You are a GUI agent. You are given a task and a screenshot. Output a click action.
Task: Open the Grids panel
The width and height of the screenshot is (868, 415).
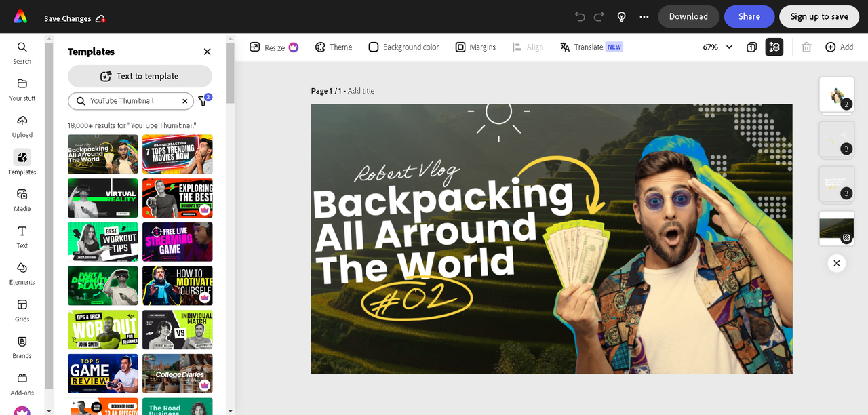click(x=22, y=310)
